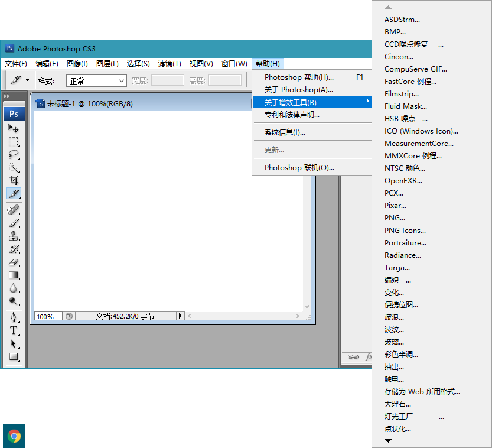Select the Clone Stamp tool
This screenshot has width=492, height=448.
(x=13, y=236)
